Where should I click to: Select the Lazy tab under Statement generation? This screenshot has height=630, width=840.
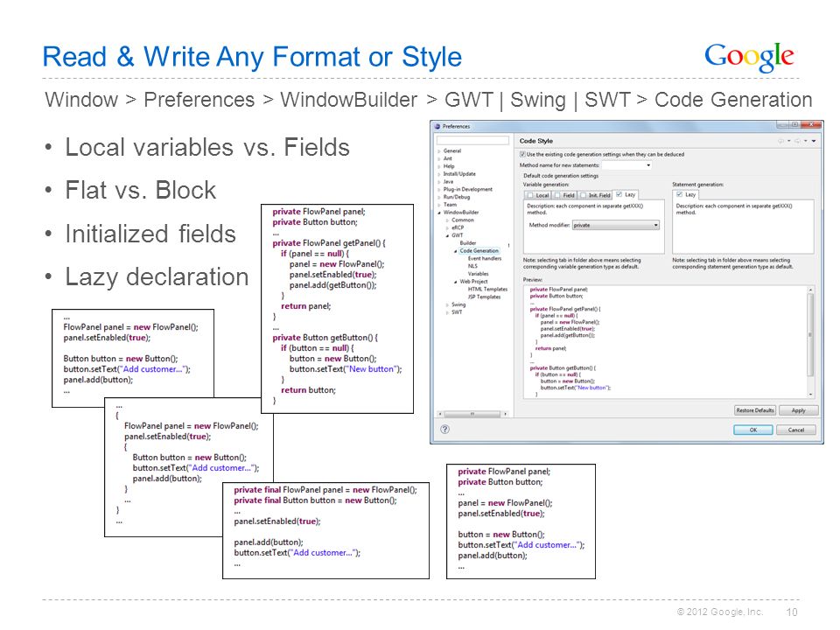(686, 194)
